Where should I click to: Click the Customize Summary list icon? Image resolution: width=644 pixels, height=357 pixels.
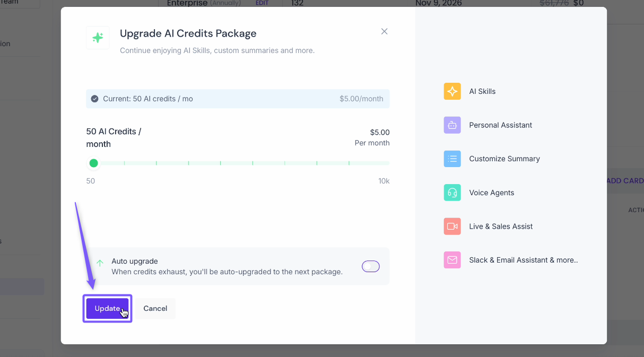pyautogui.click(x=452, y=159)
